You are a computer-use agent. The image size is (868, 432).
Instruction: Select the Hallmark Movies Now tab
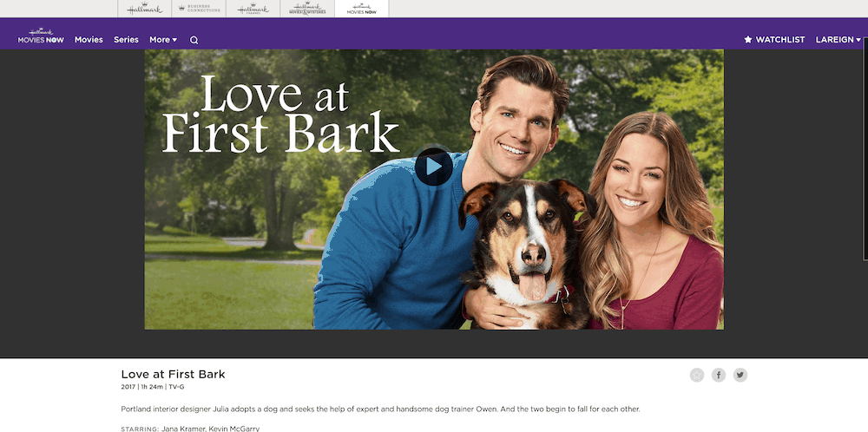point(361,9)
